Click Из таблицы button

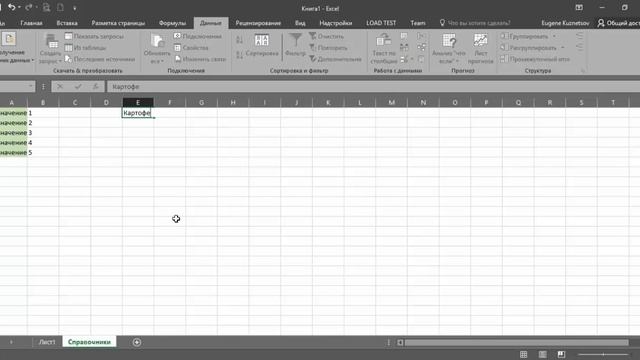click(86, 48)
